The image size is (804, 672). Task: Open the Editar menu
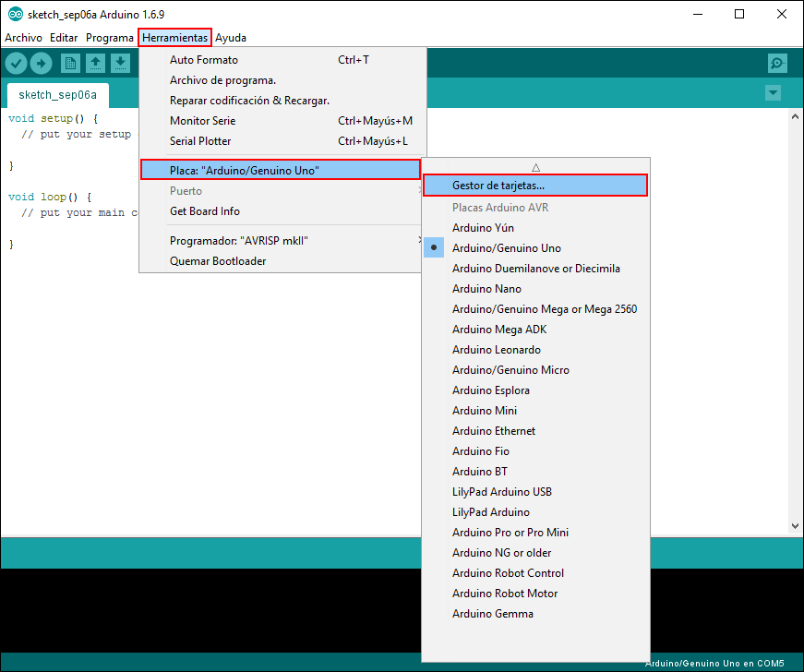pyautogui.click(x=64, y=38)
